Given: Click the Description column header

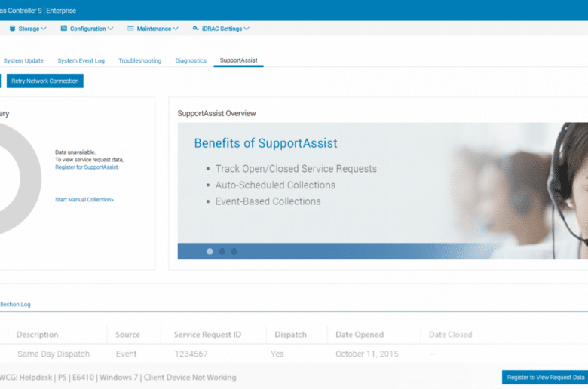Looking at the screenshot, I should (37, 335).
